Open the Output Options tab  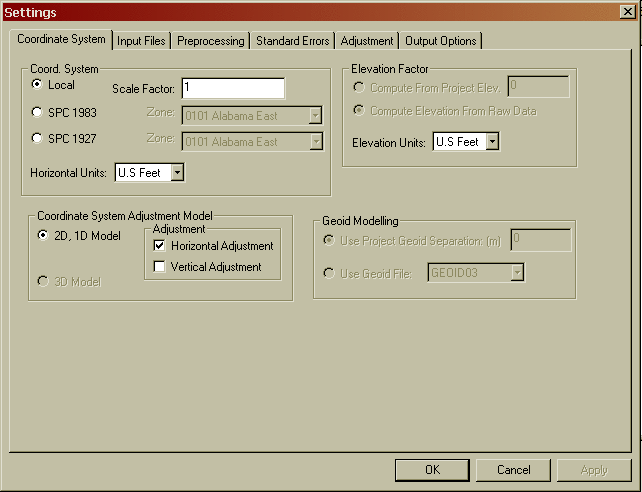(x=441, y=41)
